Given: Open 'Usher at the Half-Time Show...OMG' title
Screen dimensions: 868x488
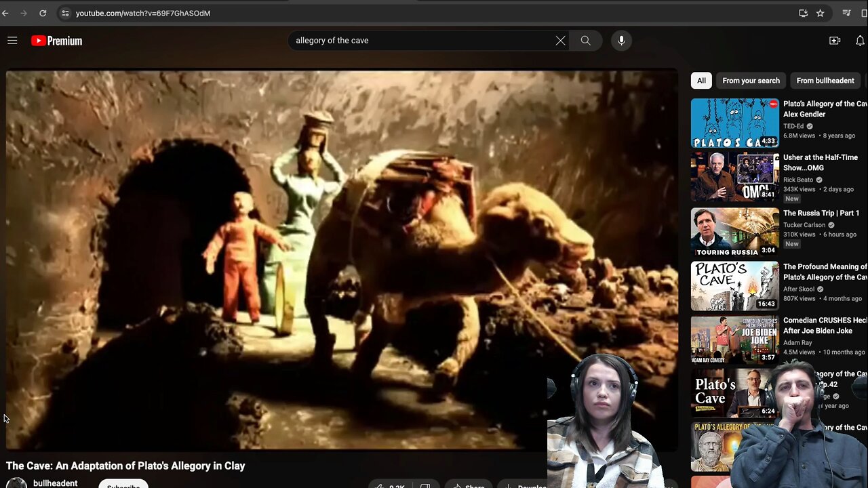Looking at the screenshot, I should point(821,163).
